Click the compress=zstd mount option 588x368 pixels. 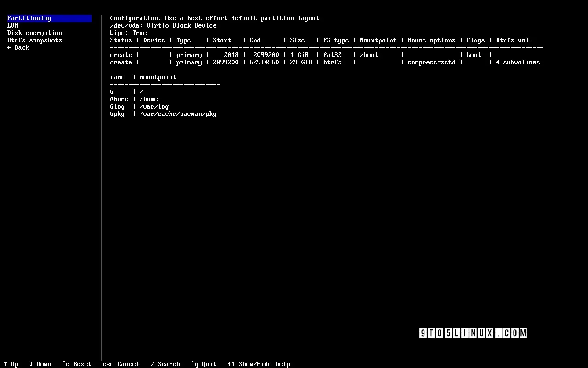pos(431,63)
